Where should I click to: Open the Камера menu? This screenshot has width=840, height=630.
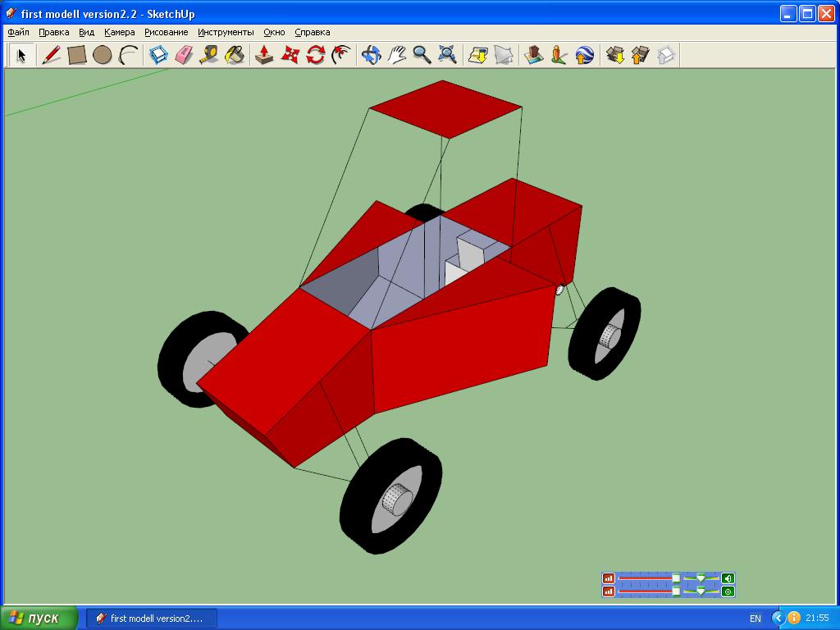tap(120, 32)
